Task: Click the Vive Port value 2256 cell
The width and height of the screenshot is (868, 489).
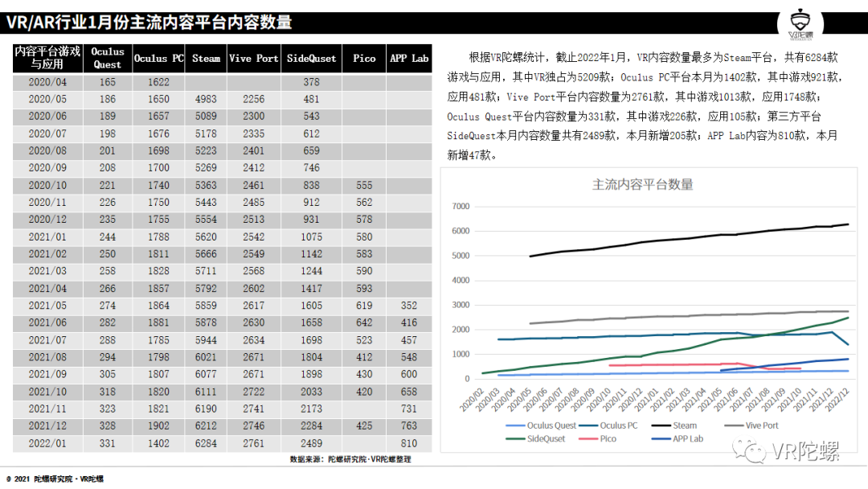Action: [x=253, y=99]
